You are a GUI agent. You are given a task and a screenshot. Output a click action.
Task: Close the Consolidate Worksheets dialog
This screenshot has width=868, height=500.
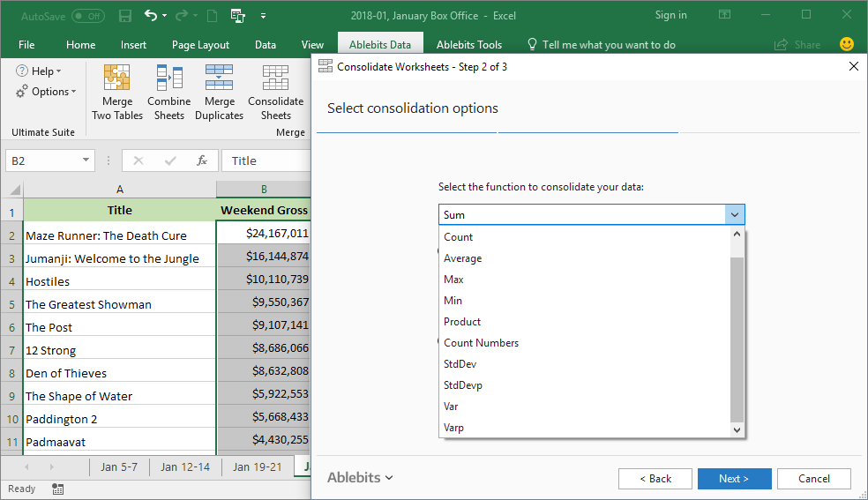click(853, 67)
